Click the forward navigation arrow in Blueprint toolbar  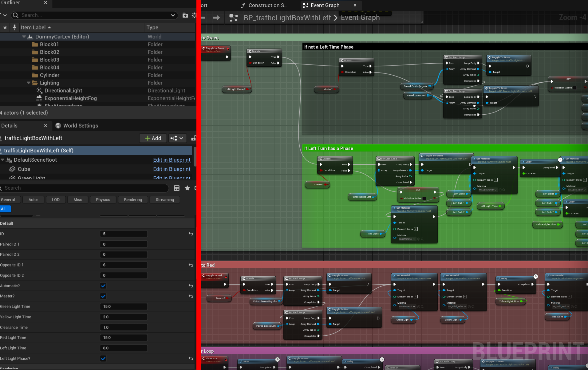click(x=216, y=18)
